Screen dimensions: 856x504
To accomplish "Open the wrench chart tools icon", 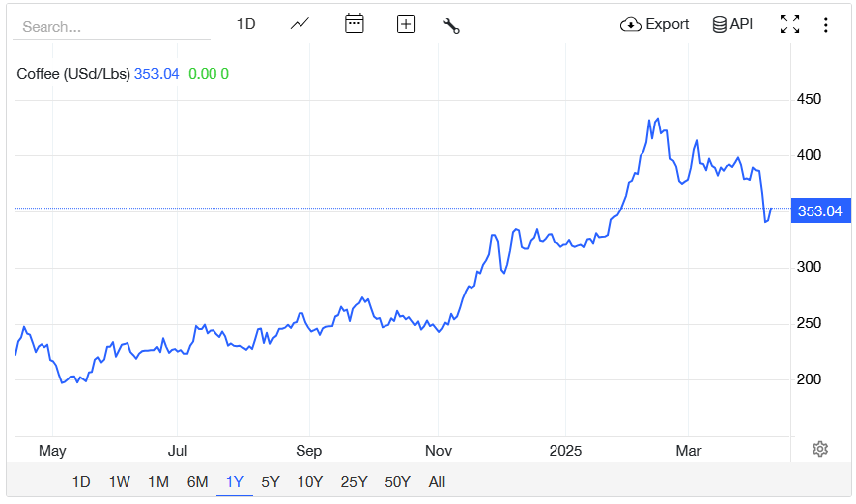I will pos(451,25).
